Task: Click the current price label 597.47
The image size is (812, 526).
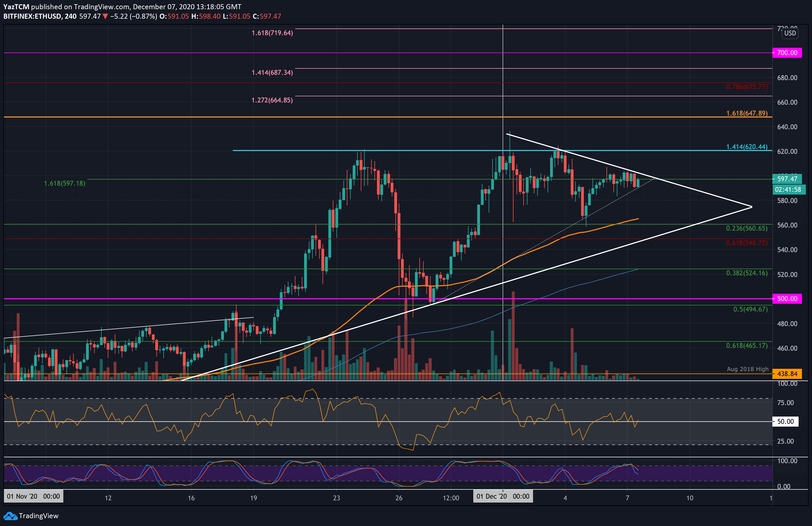Action: [x=787, y=179]
